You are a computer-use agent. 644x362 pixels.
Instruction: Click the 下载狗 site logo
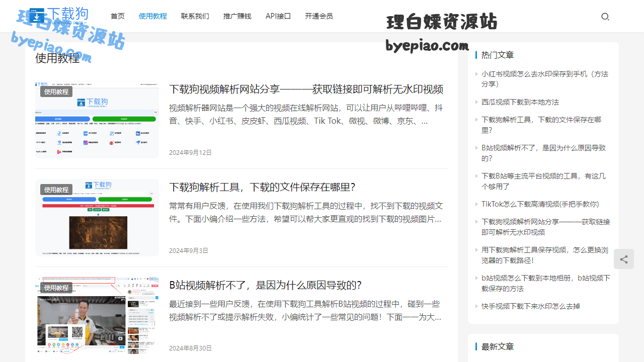(59, 16)
